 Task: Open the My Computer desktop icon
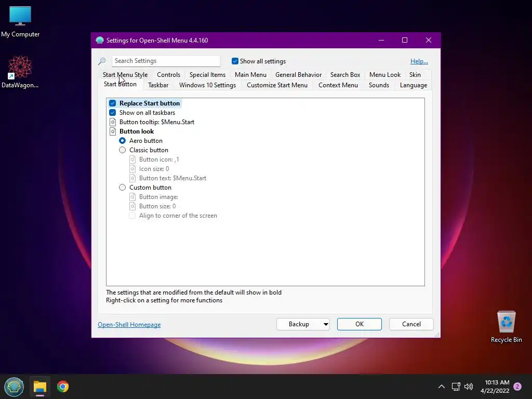tap(20, 22)
